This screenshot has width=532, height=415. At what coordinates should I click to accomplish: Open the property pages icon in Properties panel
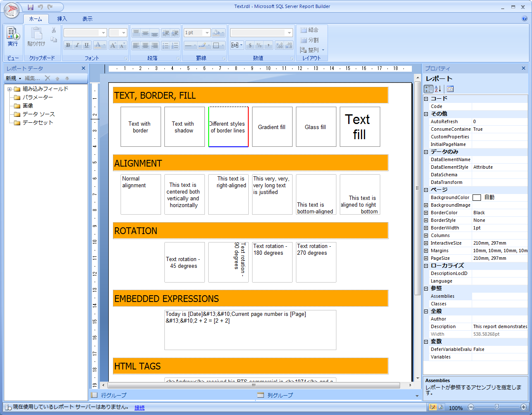click(450, 89)
